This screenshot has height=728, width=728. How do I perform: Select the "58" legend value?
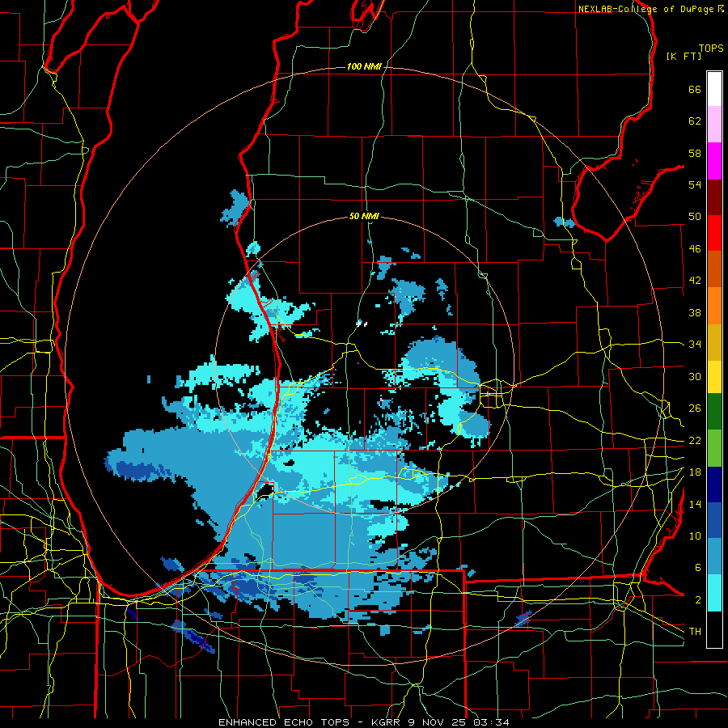pos(695,153)
